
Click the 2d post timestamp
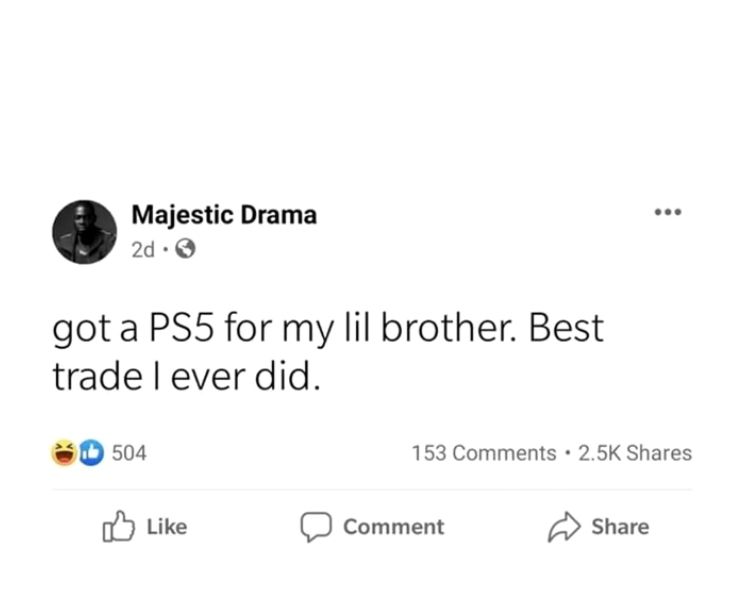(143, 250)
